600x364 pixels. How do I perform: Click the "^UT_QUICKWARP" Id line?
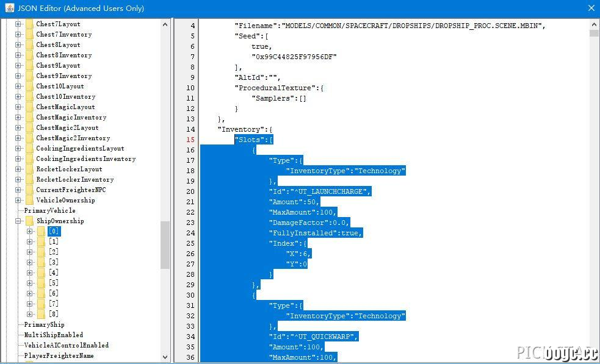[x=313, y=337]
